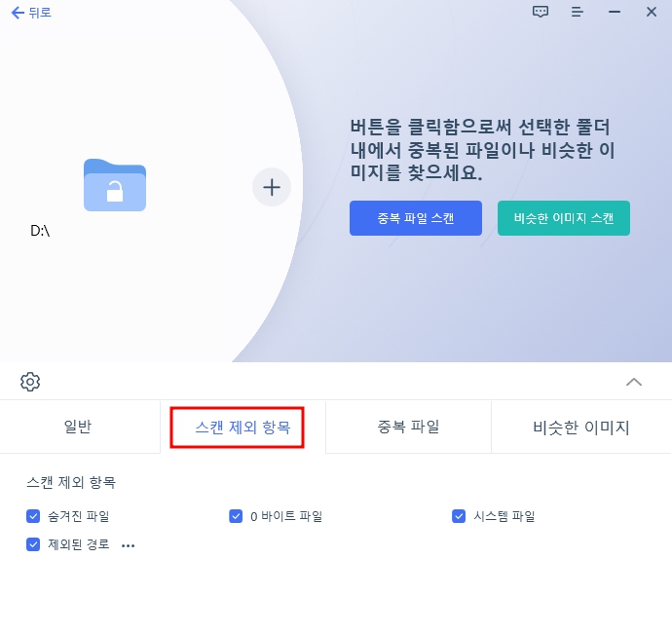Uncheck the 제외된 경로 checkbox

pos(33,544)
